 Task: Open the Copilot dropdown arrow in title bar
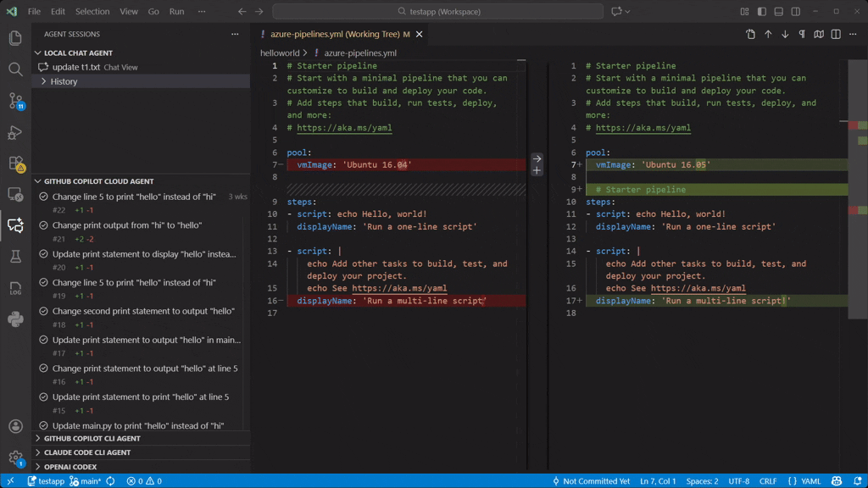(x=628, y=11)
